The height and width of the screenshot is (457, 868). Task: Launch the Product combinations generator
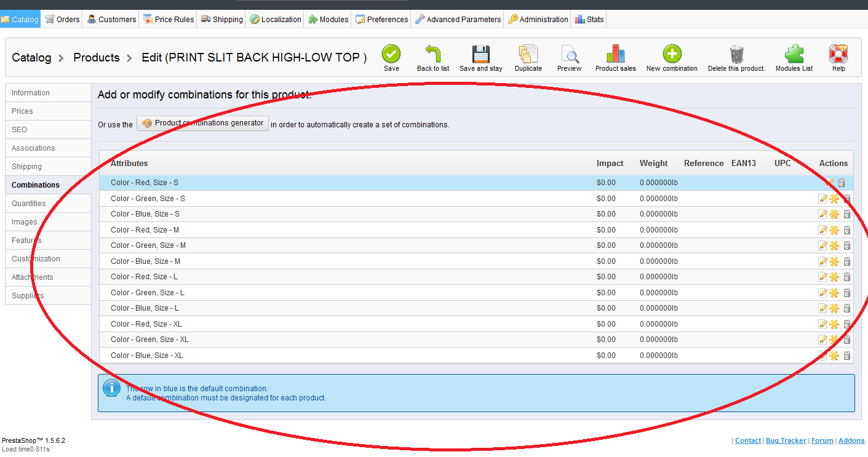click(202, 123)
